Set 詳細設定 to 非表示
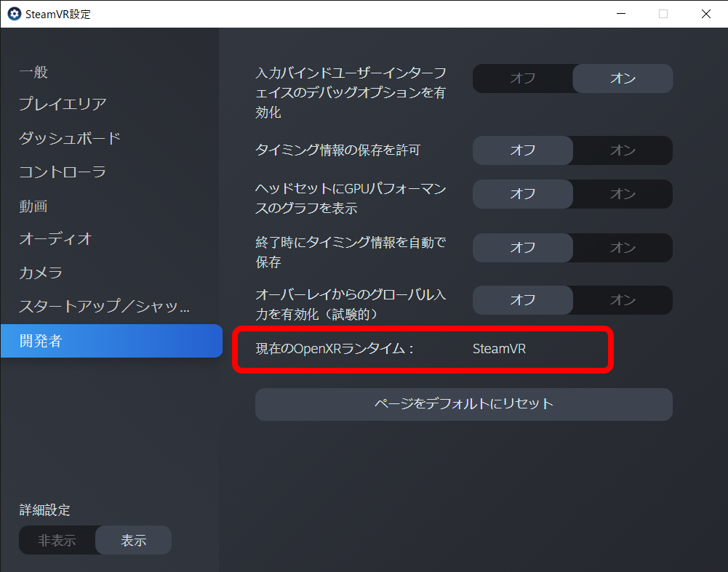 coord(57,541)
